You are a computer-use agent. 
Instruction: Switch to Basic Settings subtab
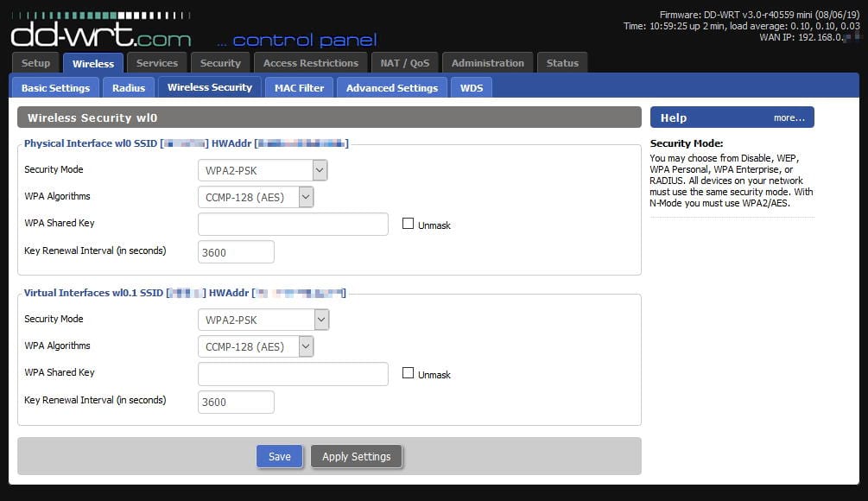(55, 87)
